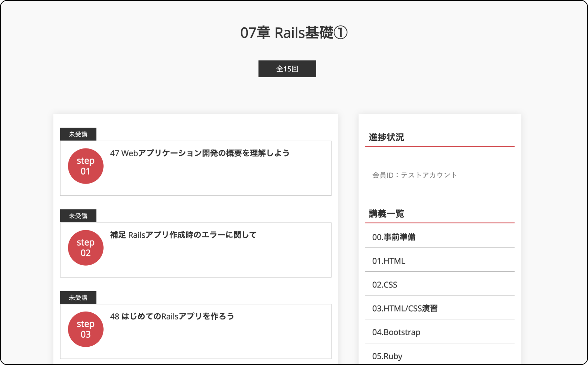Open the 05.Ruby lecture

point(387,356)
